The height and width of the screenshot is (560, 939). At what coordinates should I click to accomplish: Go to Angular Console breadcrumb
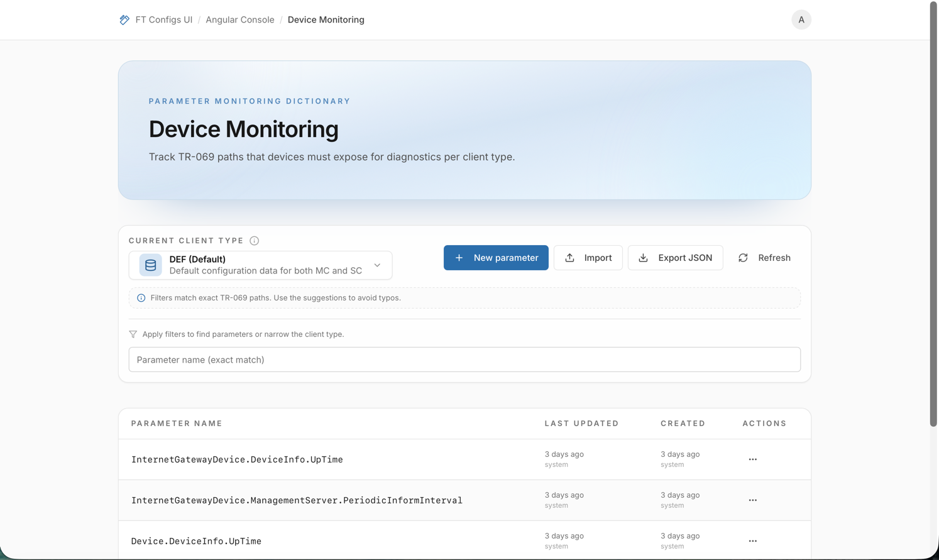pos(240,20)
